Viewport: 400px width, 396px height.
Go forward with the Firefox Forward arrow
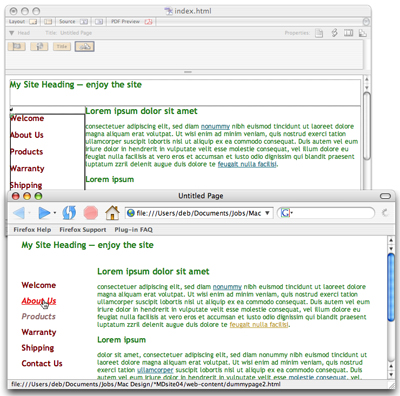[x=44, y=213]
